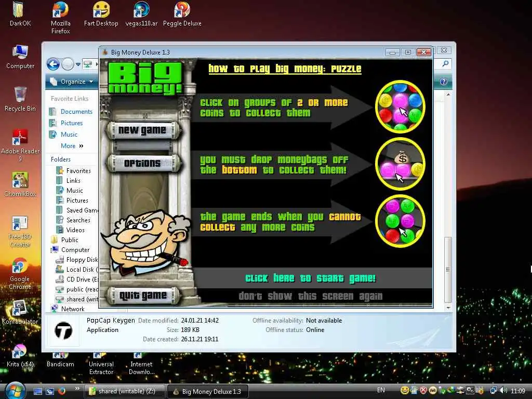
Task: Launch the ChomikBox desktop shortcut
Action: 20,184
